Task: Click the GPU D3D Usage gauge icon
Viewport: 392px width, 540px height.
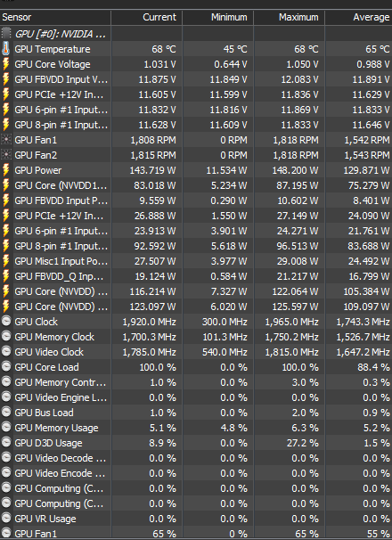Action: 6,443
